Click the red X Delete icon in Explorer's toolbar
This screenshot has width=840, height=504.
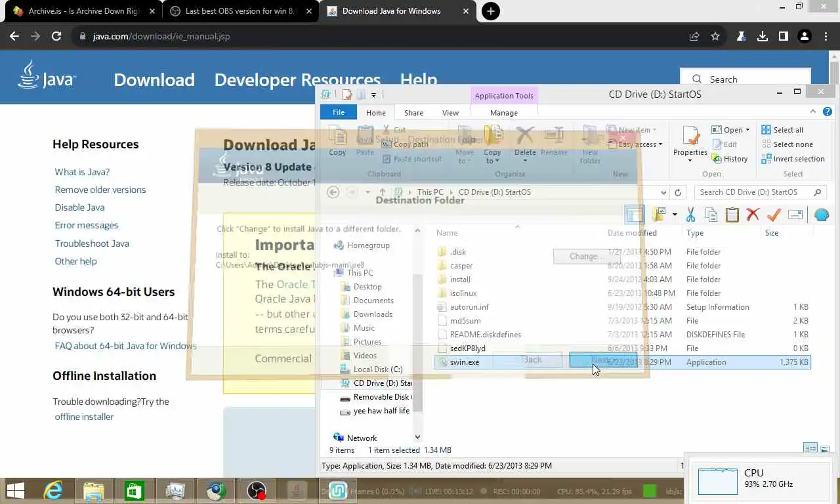(753, 215)
